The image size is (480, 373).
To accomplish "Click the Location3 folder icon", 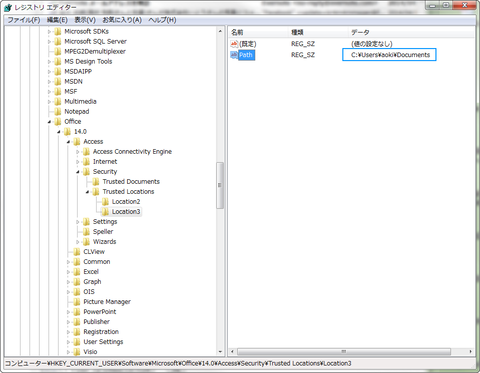I will point(105,212).
